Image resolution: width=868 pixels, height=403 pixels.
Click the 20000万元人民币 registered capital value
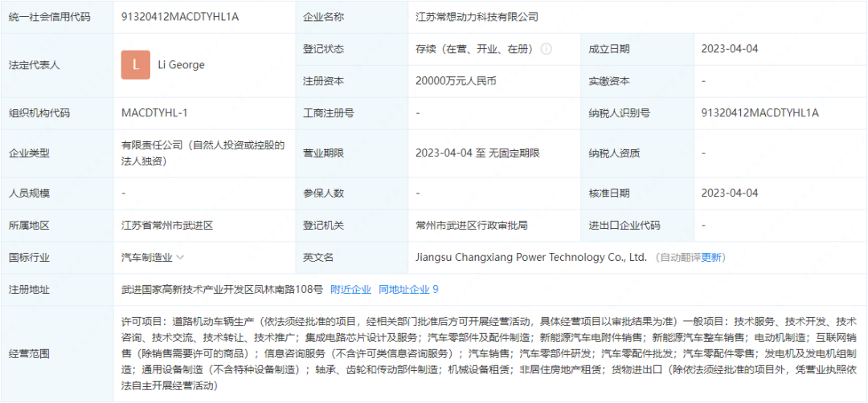click(x=457, y=81)
